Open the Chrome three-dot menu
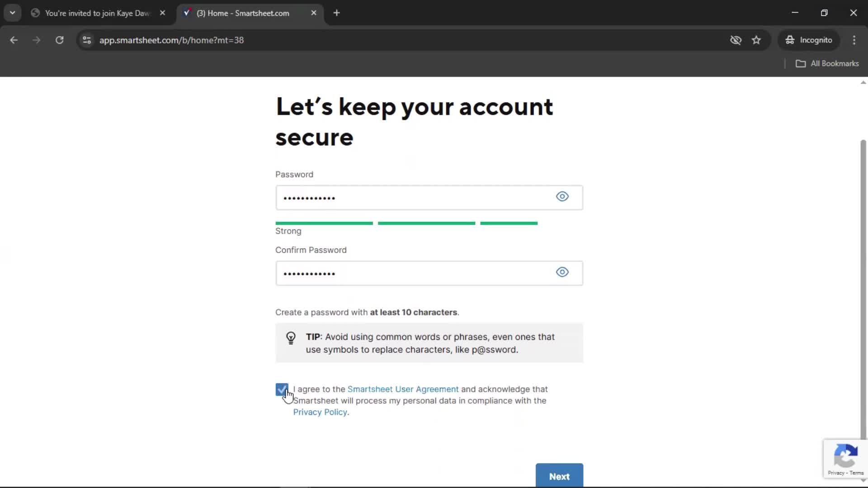This screenshot has height=488, width=868. point(854,40)
